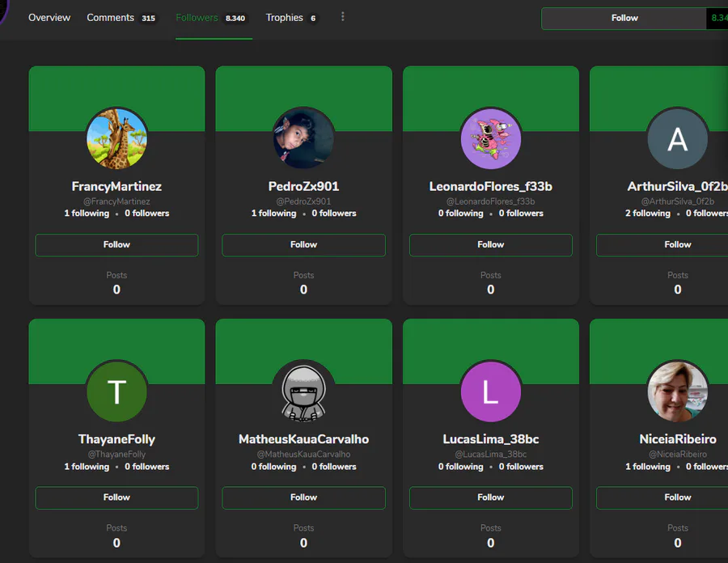This screenshot has width=728, height=563.
Task: Open LucasLima_38bc letter L avatar
Action: [491, 392]
